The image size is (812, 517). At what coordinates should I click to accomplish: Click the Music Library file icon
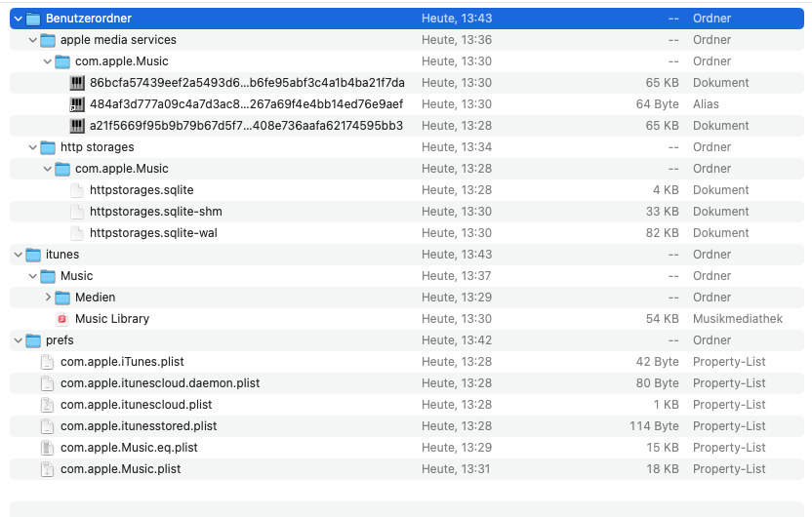[x=62, y=319]
